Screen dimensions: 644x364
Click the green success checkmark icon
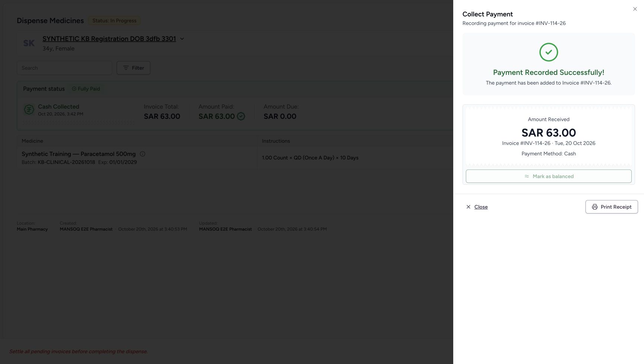tap(549, 52)
